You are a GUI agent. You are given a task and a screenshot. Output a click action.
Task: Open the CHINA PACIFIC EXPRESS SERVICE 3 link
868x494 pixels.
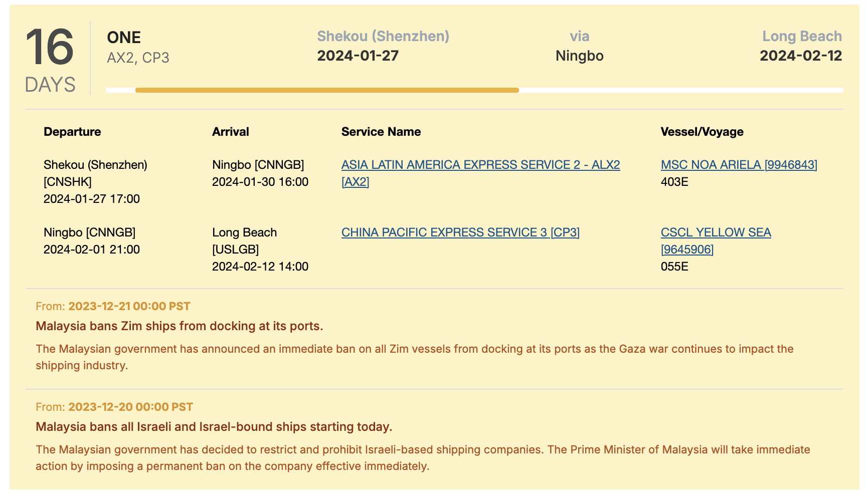coord(460,232)
